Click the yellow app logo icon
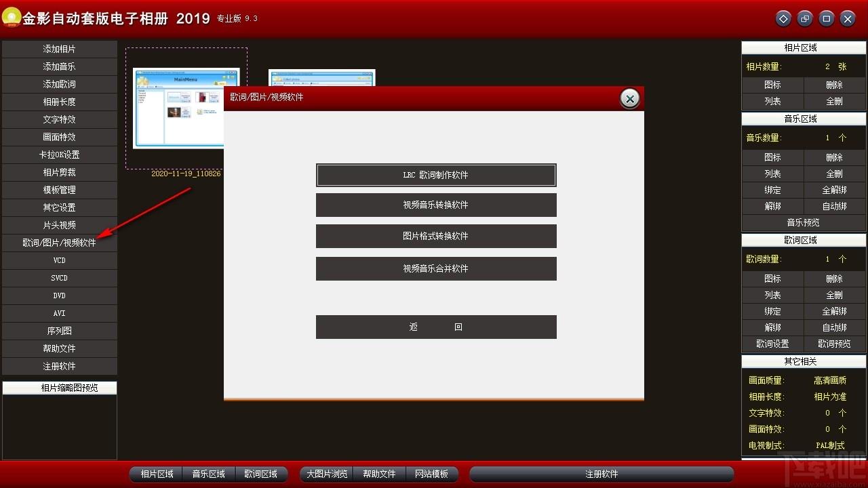 coord(12,18)
